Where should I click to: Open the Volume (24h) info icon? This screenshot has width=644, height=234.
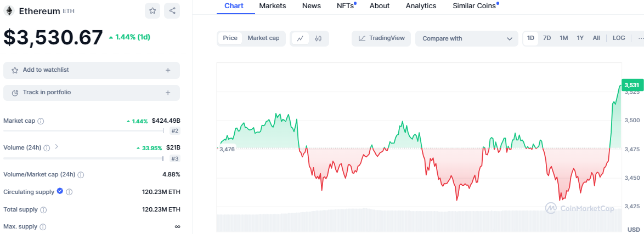point(47,148)
